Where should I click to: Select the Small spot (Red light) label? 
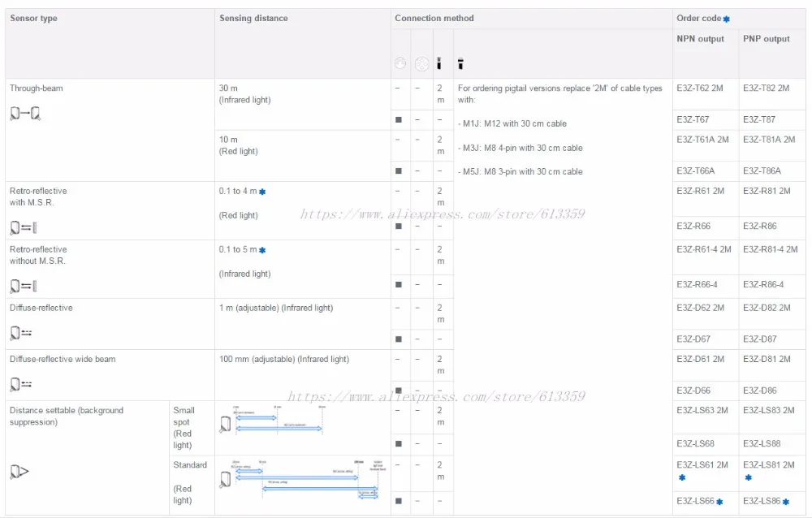(x=184, y=428)
